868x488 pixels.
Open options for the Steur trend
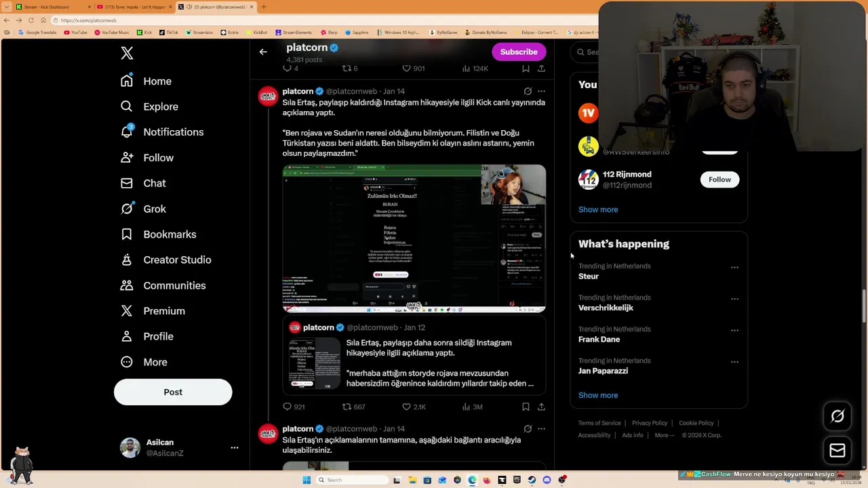(734, 267)
